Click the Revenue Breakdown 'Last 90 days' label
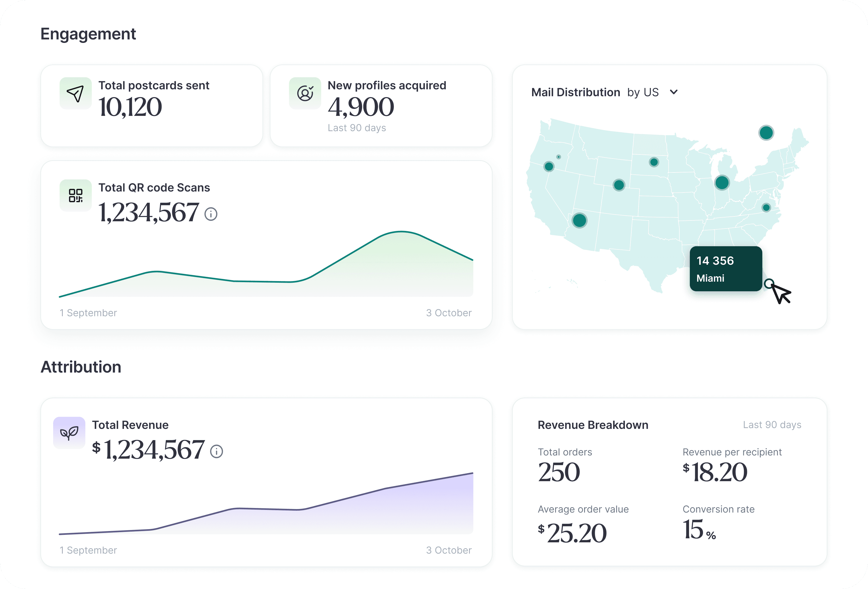The image size is (868, 589). 772,425
